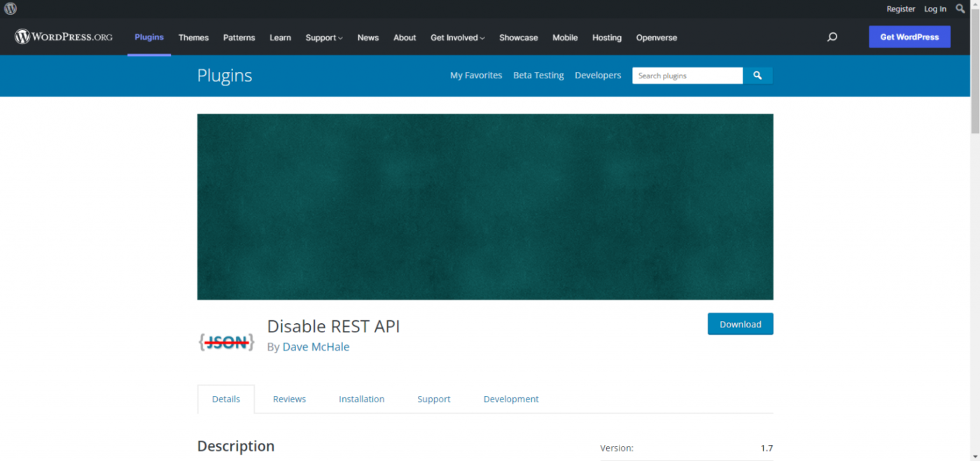
Task: Focus the Search plugins input field
Action: [687, 76]
